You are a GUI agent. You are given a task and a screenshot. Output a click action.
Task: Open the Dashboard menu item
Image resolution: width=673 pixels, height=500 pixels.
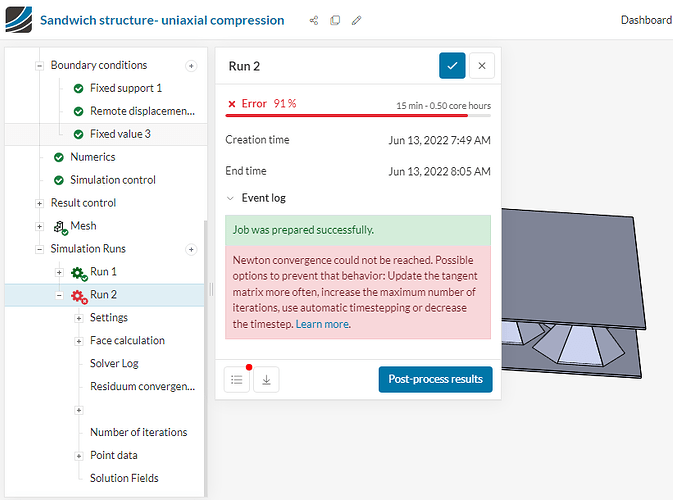click(x=646, y=20)
